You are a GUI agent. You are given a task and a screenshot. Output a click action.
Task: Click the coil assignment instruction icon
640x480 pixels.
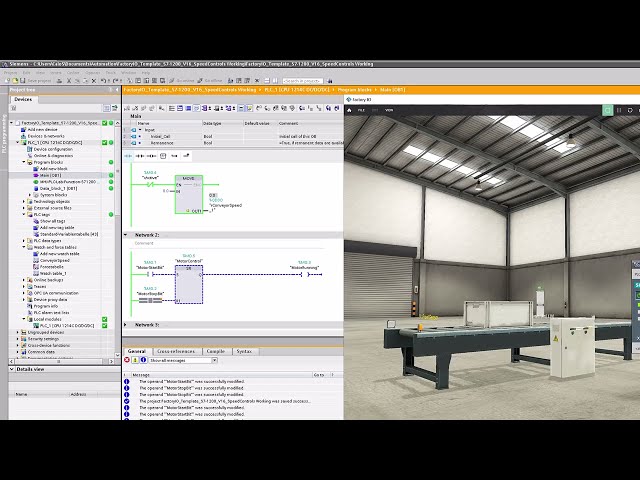(x=151, y=156)
